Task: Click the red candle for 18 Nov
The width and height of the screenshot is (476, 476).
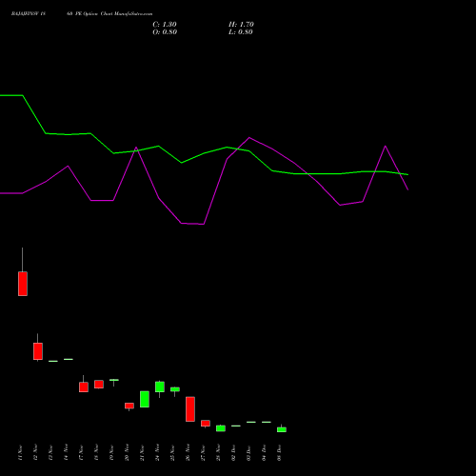Action: coord(99,384)
